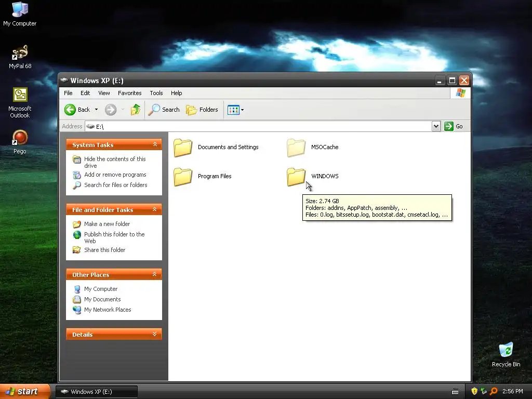Click Search for files or folders link
Viewport: 532px width, 399px height.
pyautogui.click(x=116, y=185)
